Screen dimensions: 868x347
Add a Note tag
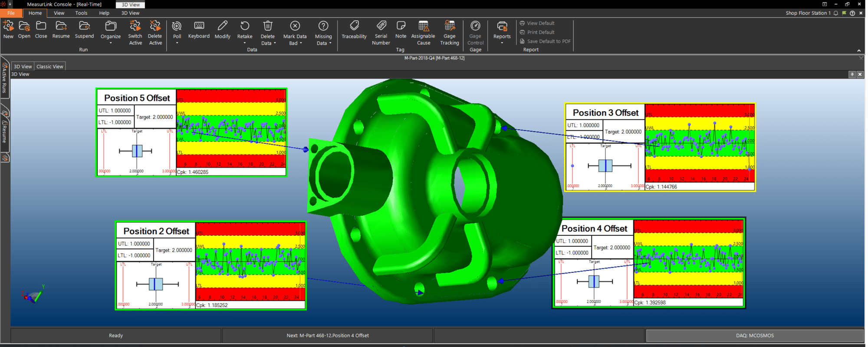coord(401,30)
